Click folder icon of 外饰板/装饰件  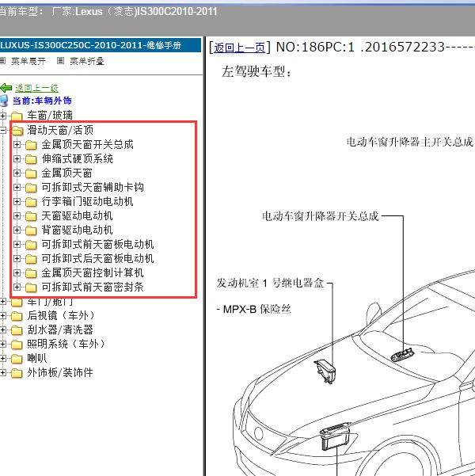point(17,373)
